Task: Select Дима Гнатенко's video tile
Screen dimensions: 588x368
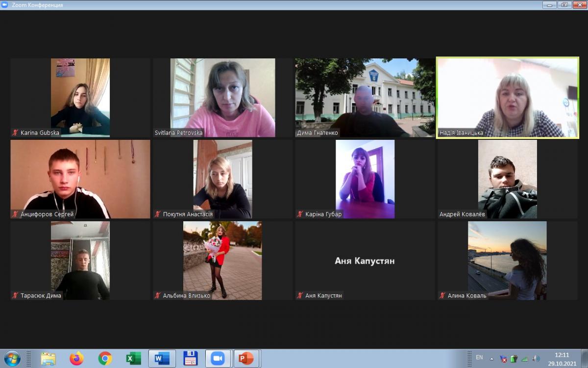Action: click(365, 98)
